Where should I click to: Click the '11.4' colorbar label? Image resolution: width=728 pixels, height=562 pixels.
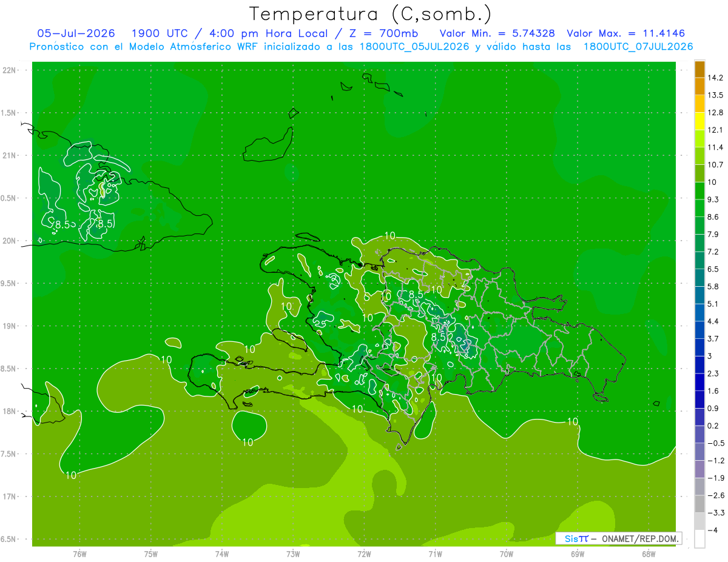[x=715, y=147]
